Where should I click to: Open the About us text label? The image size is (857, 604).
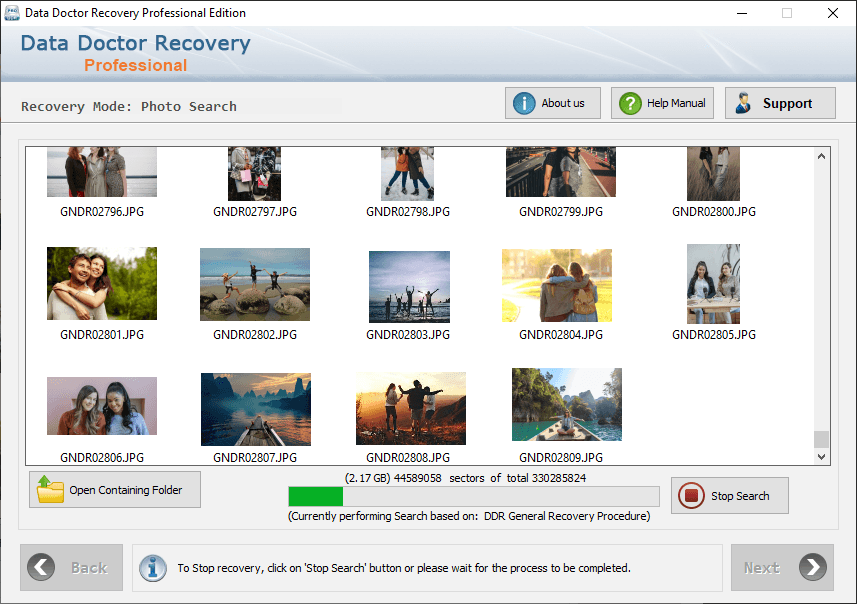click(562, 103)
